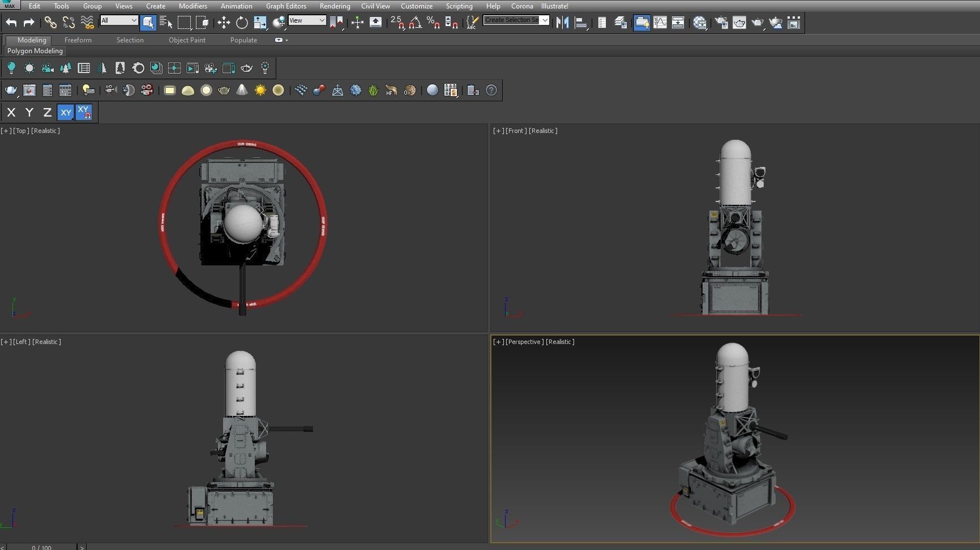This screenshot has width=980, height=550.
Task: Select the Select and Rotate tool
Action: click(242, 23)
